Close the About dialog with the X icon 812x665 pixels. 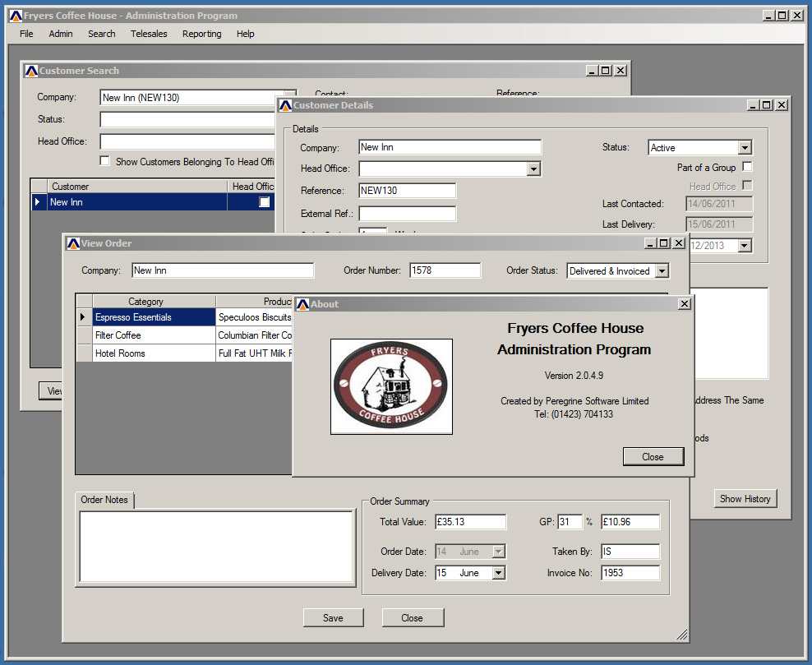pos(684,304)
